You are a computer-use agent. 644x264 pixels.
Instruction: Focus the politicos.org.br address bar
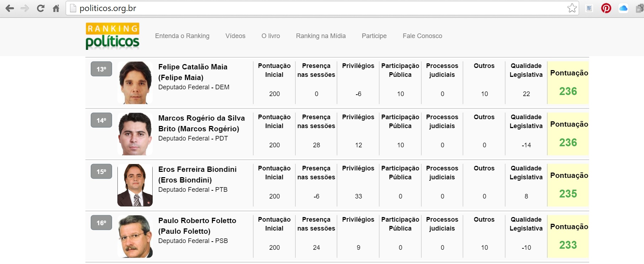tap(317, 8)
